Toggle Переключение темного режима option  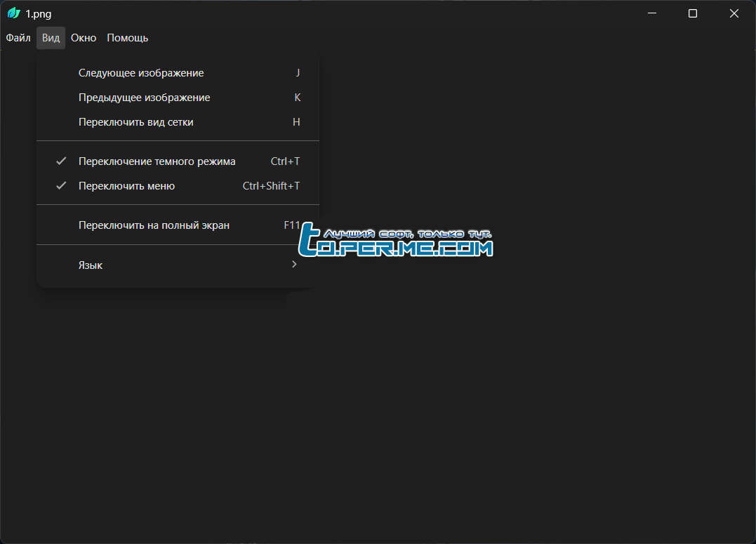click(178, 161)
